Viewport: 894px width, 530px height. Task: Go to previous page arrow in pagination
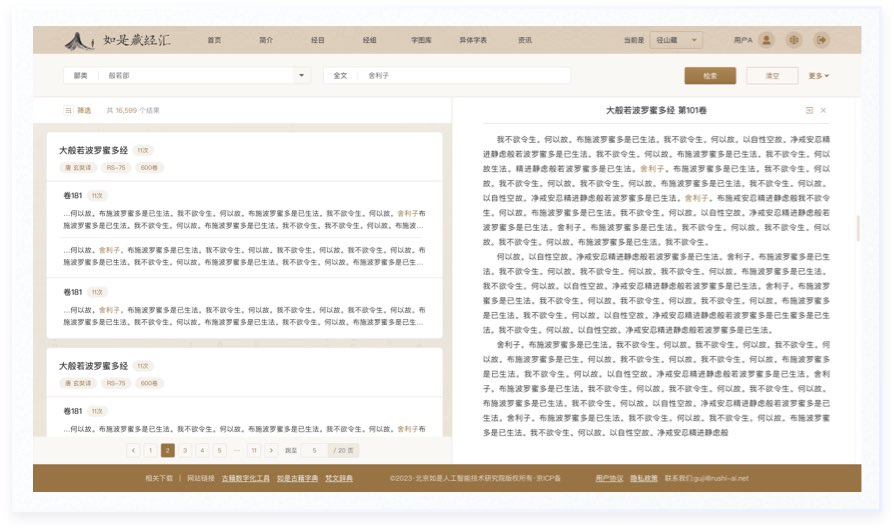pyautogui.click(x=133, y=451)
